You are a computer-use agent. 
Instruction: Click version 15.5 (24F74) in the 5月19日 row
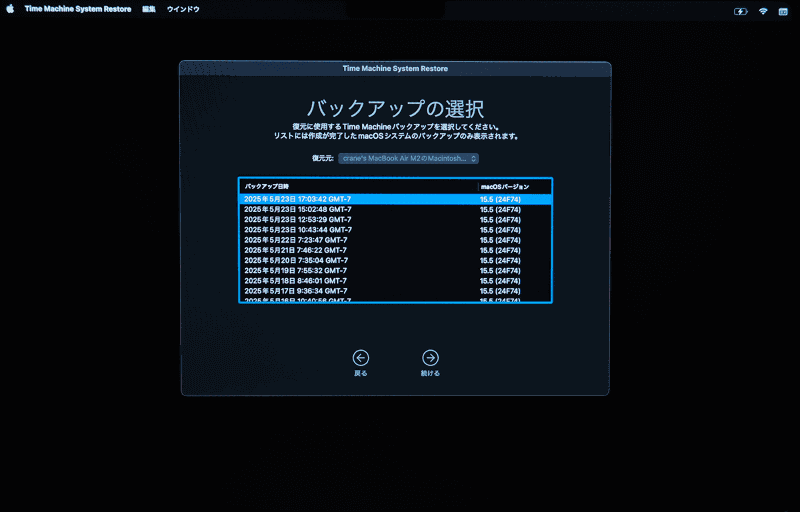click(x=500, y=271)
